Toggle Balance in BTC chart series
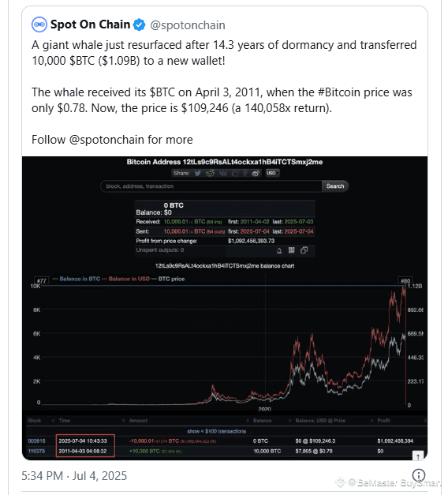This screenshot has width=448, height=495. pyautogui.click(x=77, y=279)
